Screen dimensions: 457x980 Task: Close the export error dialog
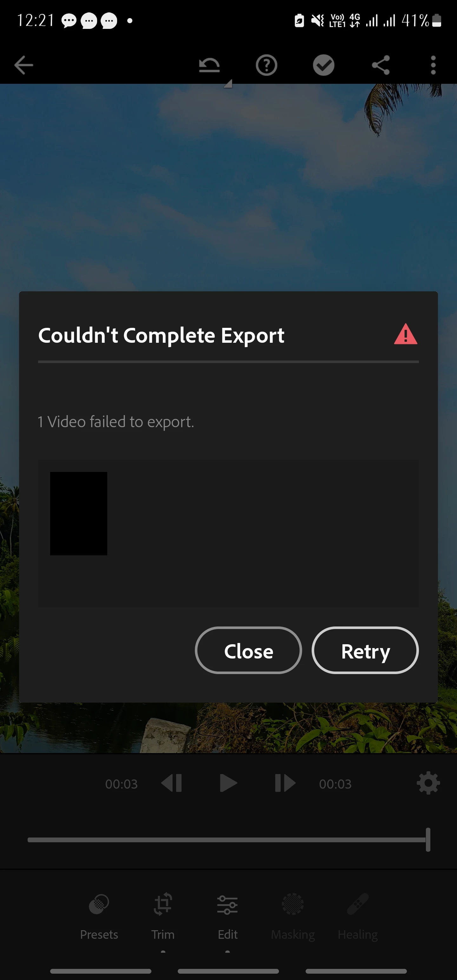pos(248,651)
